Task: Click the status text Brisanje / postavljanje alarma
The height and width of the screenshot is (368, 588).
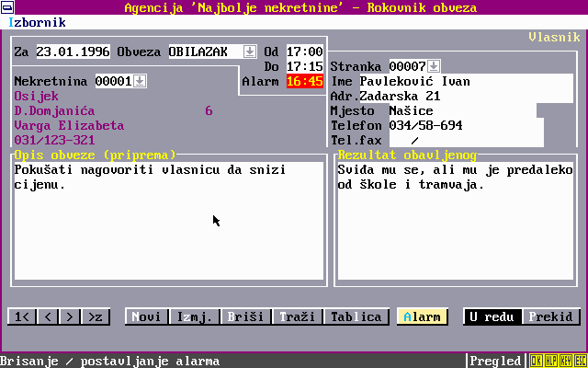Action: 110,361
